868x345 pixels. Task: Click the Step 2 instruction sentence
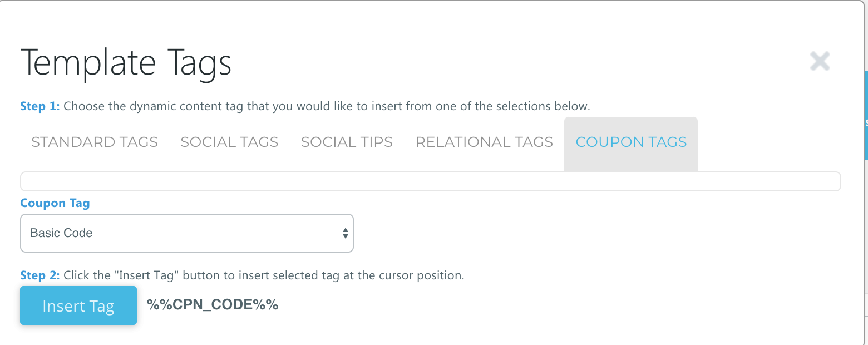coord(264,275)
